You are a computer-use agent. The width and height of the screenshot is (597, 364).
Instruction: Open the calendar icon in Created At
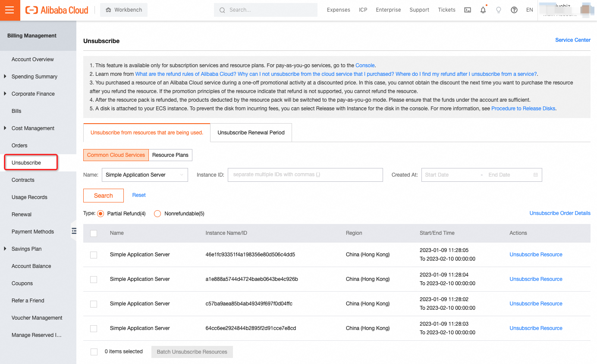[x=536, y=175]
